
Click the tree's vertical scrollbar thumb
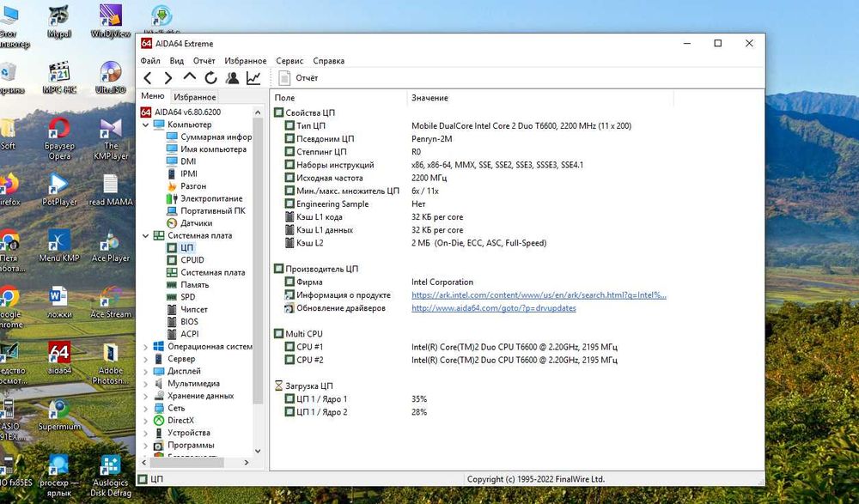pyautogui.click(x=258, y=260)
